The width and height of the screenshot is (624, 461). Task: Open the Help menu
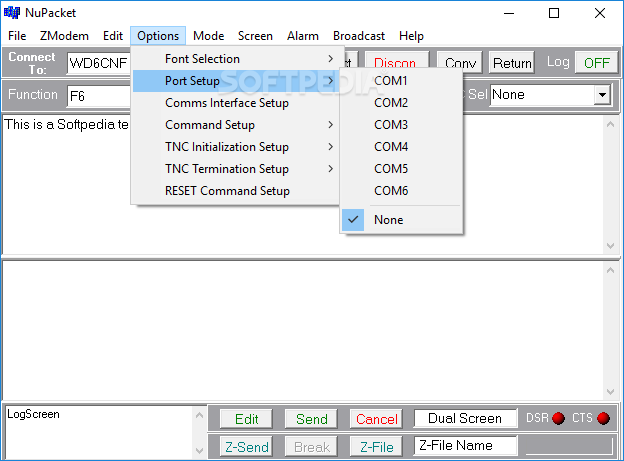click(x=411, y=36)
